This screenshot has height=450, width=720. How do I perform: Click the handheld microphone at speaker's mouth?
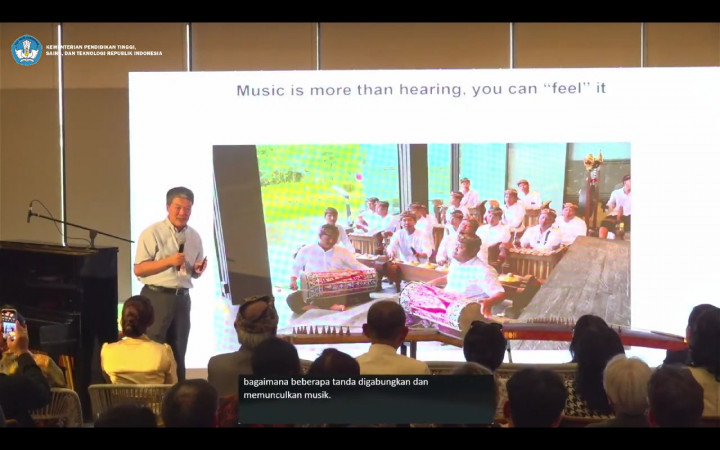point(181,243)
